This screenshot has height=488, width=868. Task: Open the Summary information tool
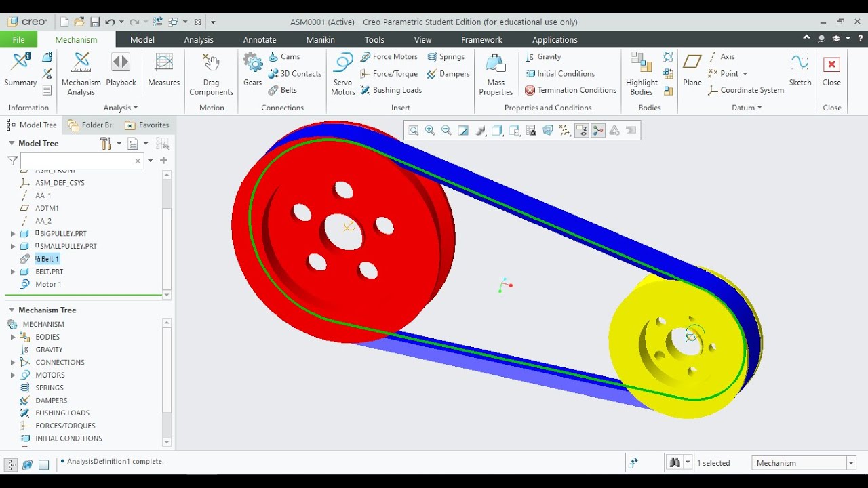(20, 70)
